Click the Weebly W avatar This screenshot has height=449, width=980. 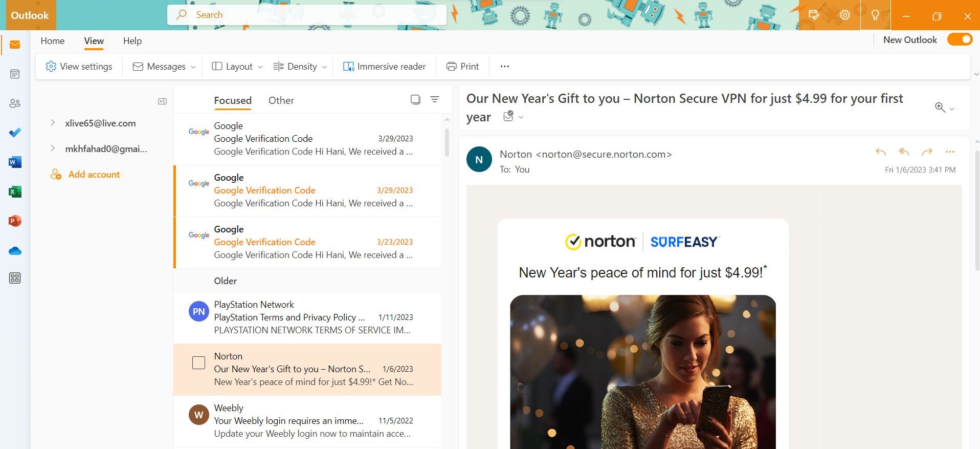click(199, 415)
